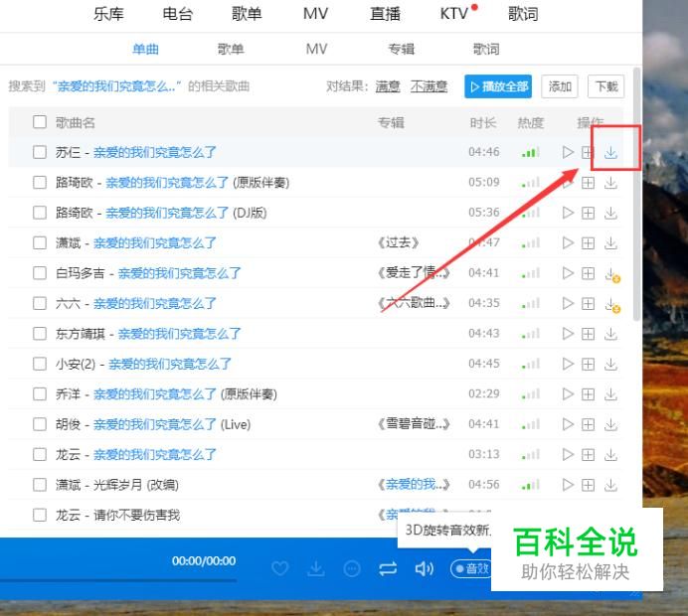Open the KTV top menu

pyautogui.click(x=454, y=14)
